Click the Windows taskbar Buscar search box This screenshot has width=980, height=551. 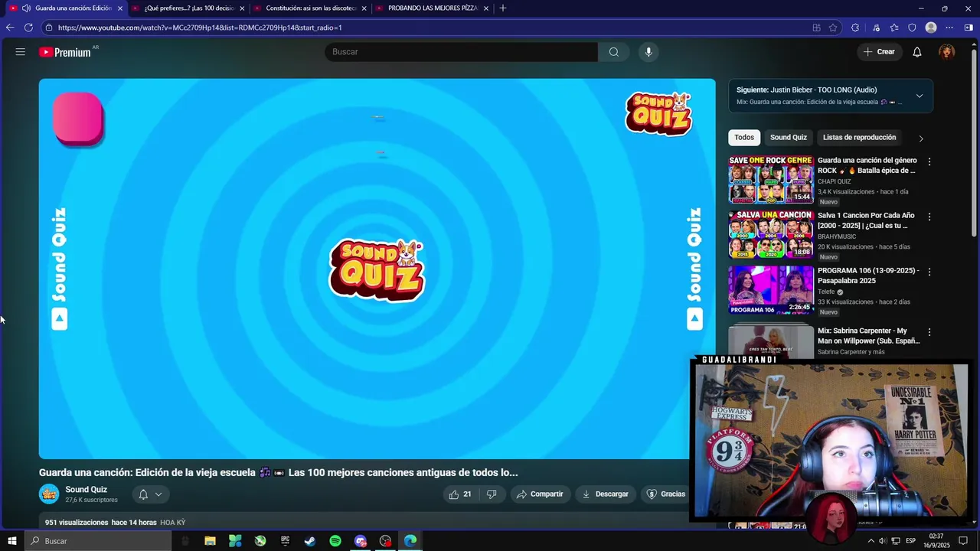point(98,541)
